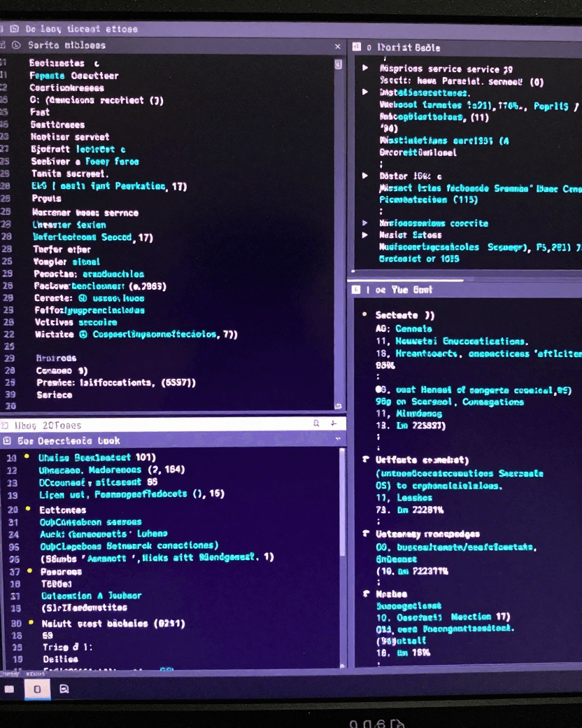Click the first gray taskbar icon
The height and width of the screenshot is (728, 582).
(x=9, y=689)
